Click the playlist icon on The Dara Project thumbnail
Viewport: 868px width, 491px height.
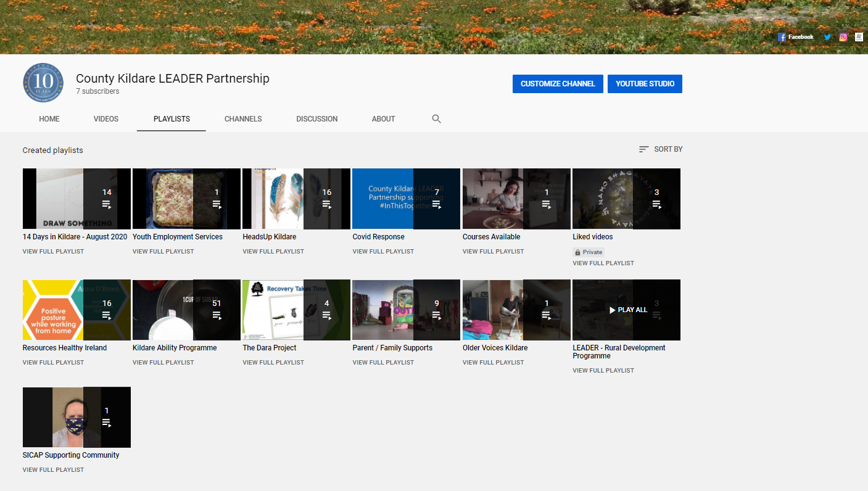(326, 315)
